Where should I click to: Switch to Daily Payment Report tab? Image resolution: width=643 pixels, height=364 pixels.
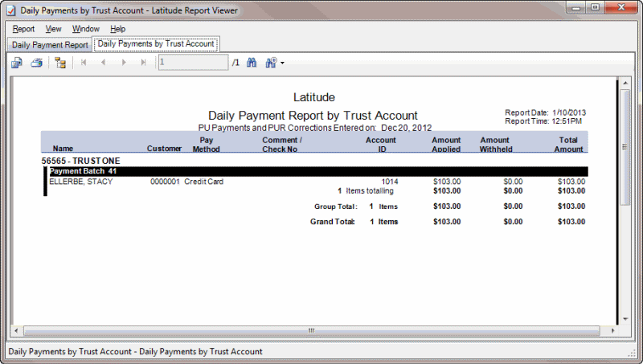pos(50,45)
